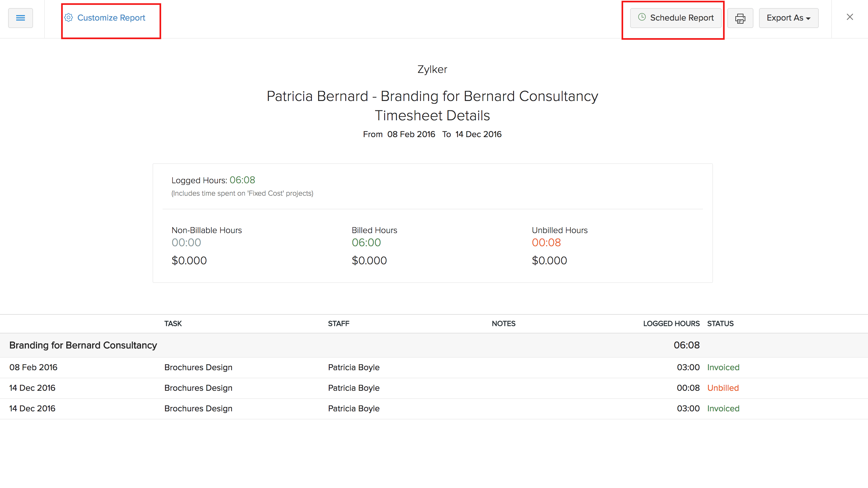Open the 08 Feb 2016 timesheet entry
The width and height of the screenshot is (868, 488).
pyautogui.click(x=33, y=367)
